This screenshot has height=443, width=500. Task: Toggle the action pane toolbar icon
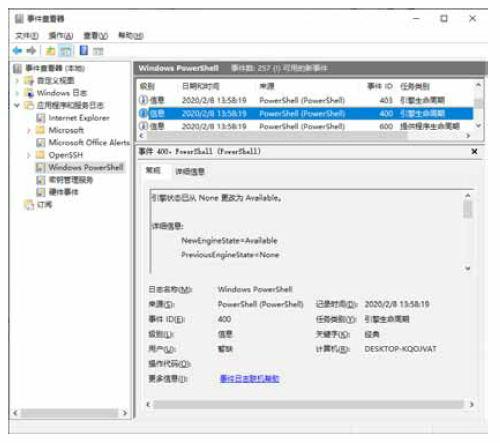[x=98, y=51]
